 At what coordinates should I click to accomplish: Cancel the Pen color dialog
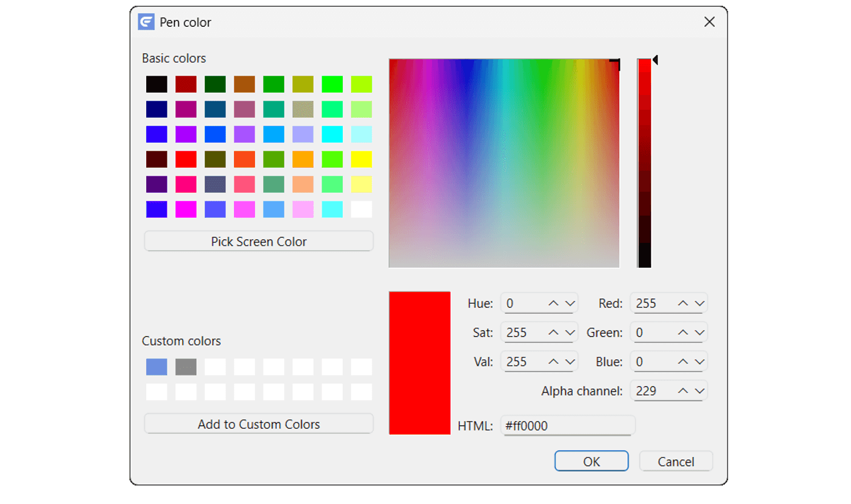676,461
